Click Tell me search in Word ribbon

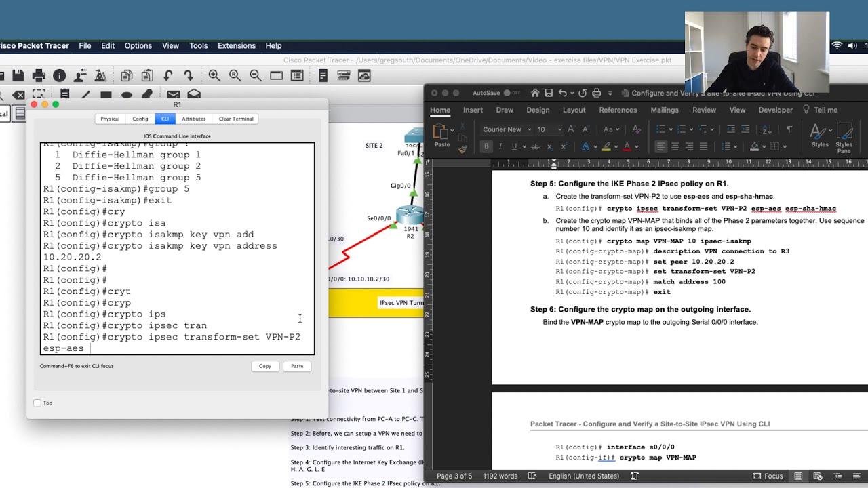pos(820,110)
